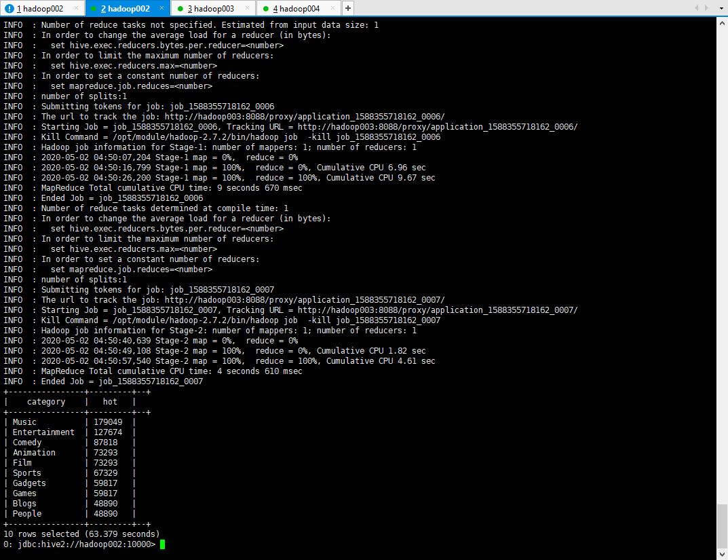The width and height of the screenshot is (728, 560).
Task: Click the tracking URL for application_1588355718162_0007
Action: (x=438, y=310)
